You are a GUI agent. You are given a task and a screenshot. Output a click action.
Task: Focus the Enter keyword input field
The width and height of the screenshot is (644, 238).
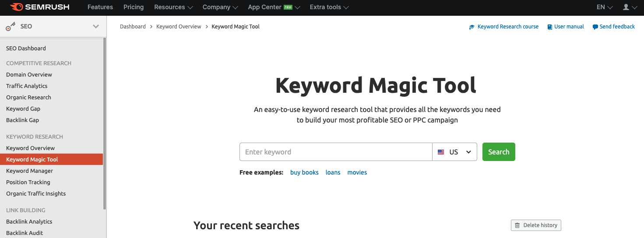coord(336,152)
